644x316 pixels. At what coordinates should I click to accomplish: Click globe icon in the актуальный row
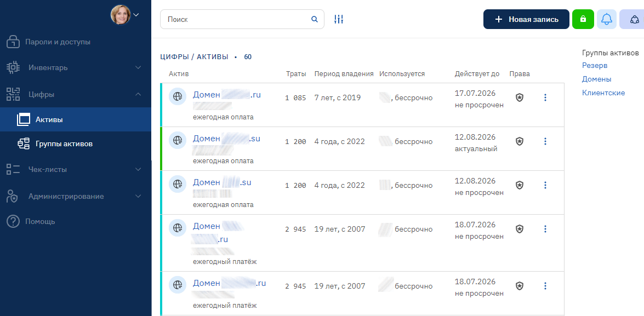pos(178,140)
